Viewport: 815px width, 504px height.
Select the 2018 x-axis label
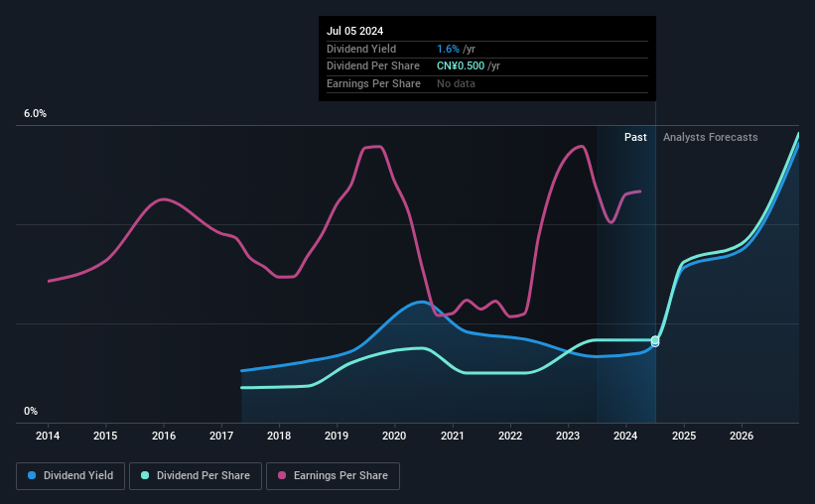click(x=279, y=436)
